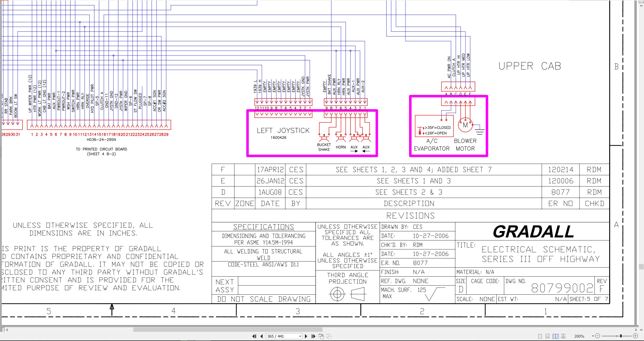
Task: Click the horizontal scrollbar right arrow
Action: click(x=636, y=330)
